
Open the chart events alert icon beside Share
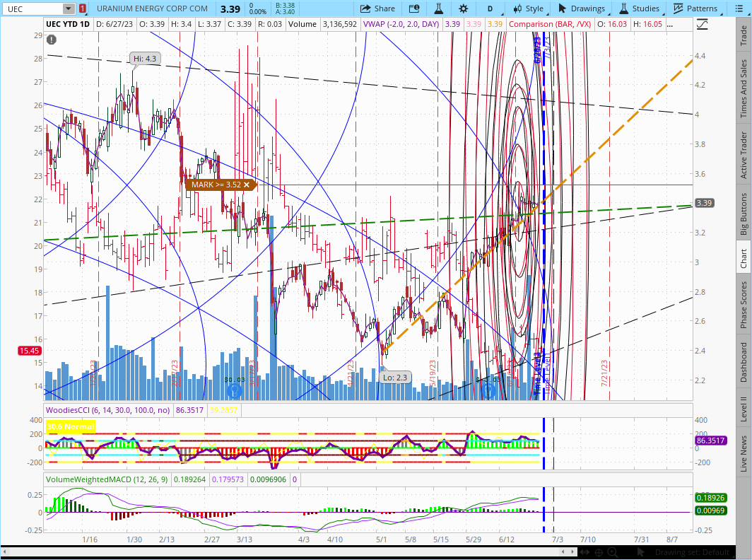[414, 8]
